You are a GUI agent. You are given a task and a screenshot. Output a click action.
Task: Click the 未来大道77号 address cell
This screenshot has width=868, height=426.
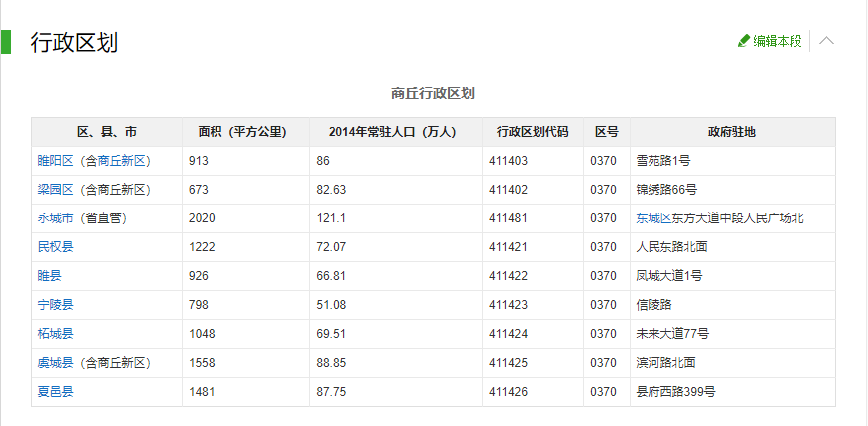(x=672, y=334)
